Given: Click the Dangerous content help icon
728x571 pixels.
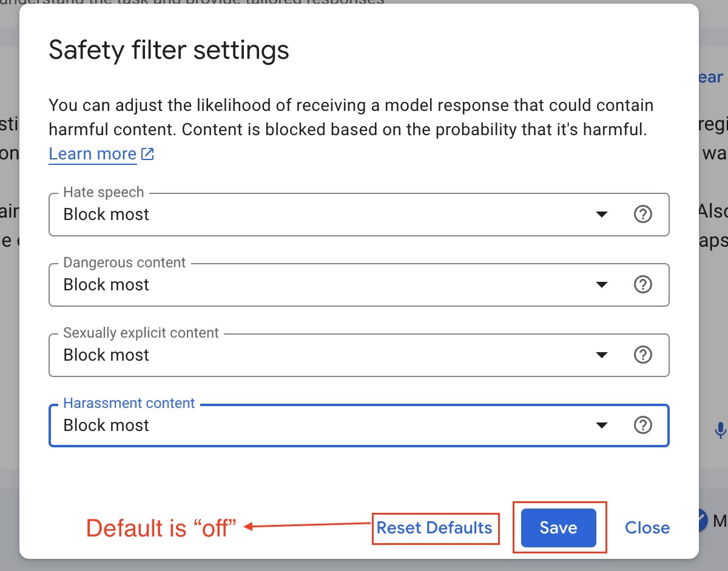Looking at the screenshot, I should [x=642, y=285].
